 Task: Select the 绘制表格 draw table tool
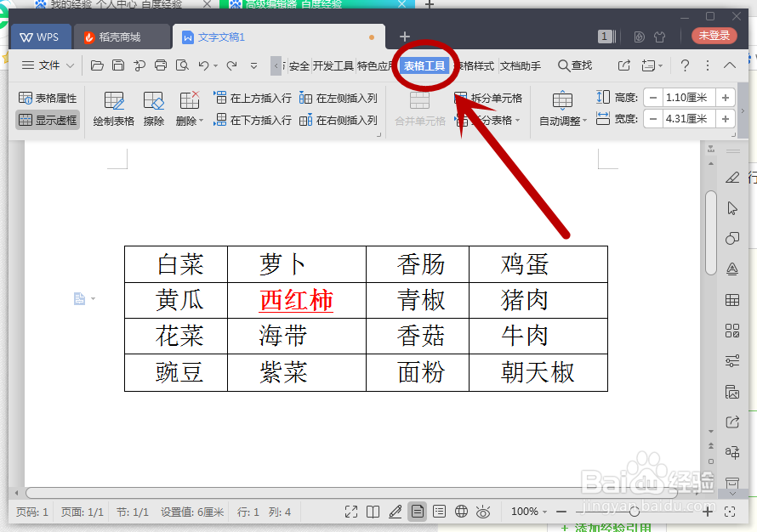(113, 108)
